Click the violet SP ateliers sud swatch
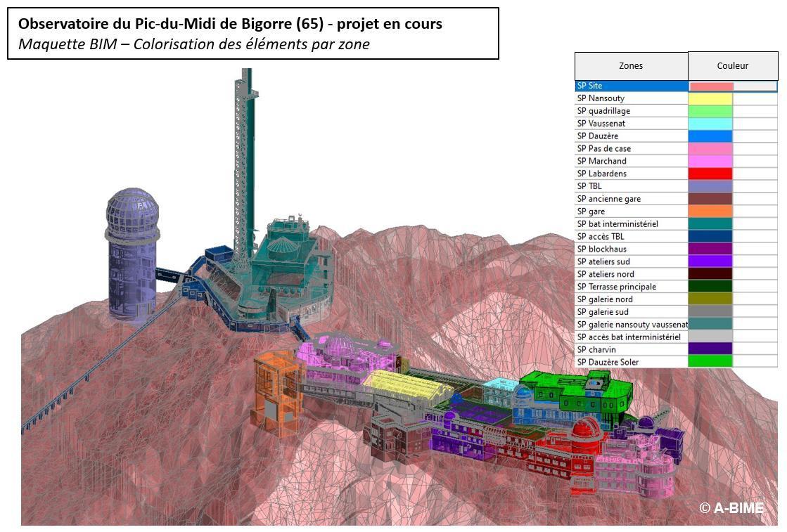This screenshot has height=532, width=787. 710,261
